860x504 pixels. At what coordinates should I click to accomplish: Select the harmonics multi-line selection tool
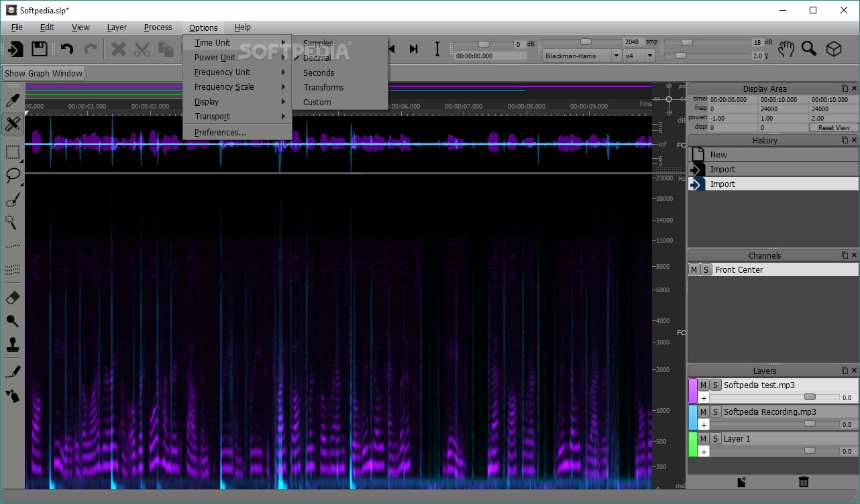pos(13,269)
